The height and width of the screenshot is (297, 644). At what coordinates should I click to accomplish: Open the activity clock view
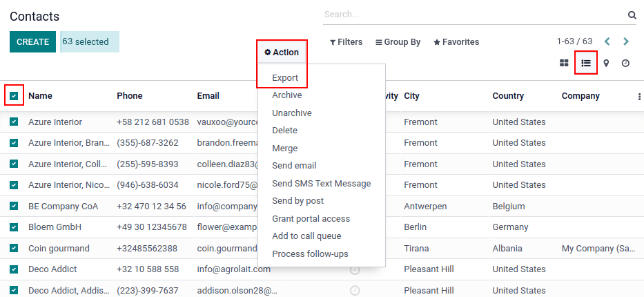pos(625,63)
